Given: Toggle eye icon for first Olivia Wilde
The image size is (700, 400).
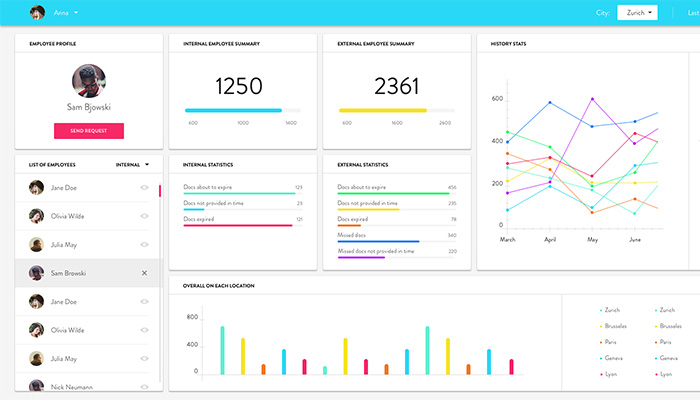Looking at the screenshot, I should (144, 215).
